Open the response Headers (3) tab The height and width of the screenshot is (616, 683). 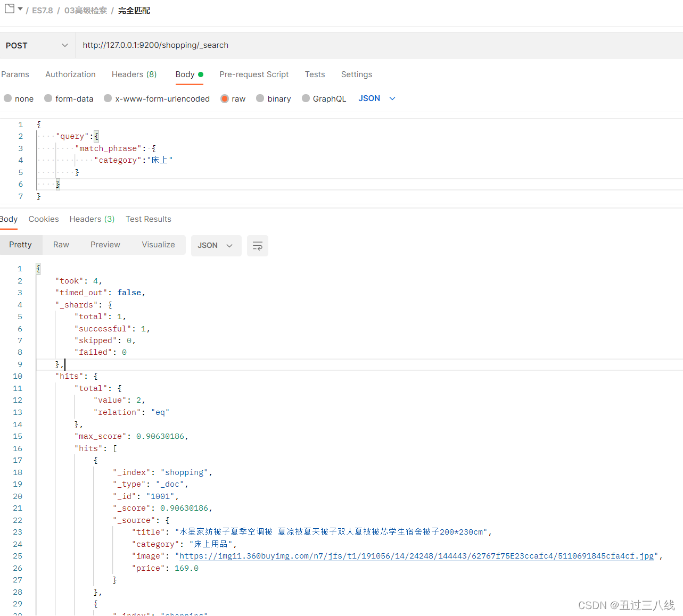pos(92,219)
